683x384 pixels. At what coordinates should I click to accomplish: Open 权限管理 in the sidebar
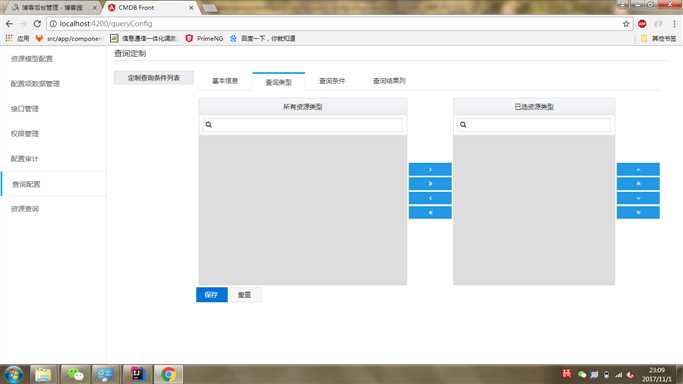[x=24, y=134]
